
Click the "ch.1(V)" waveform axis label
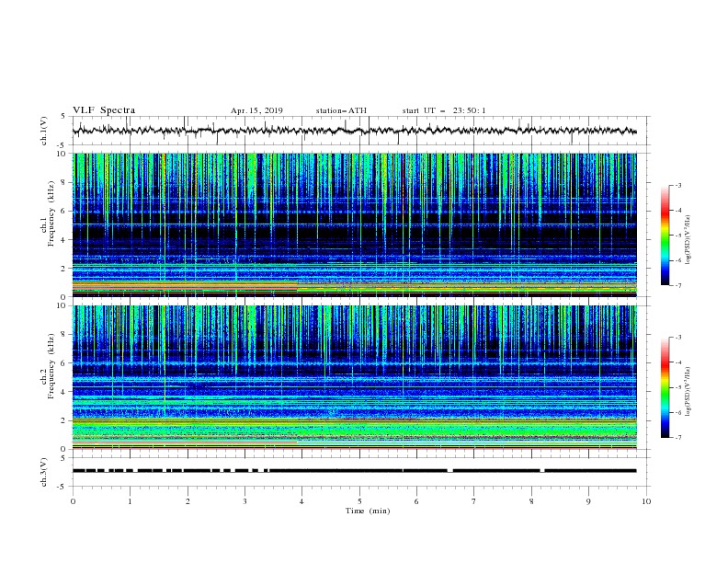[44, 131]
